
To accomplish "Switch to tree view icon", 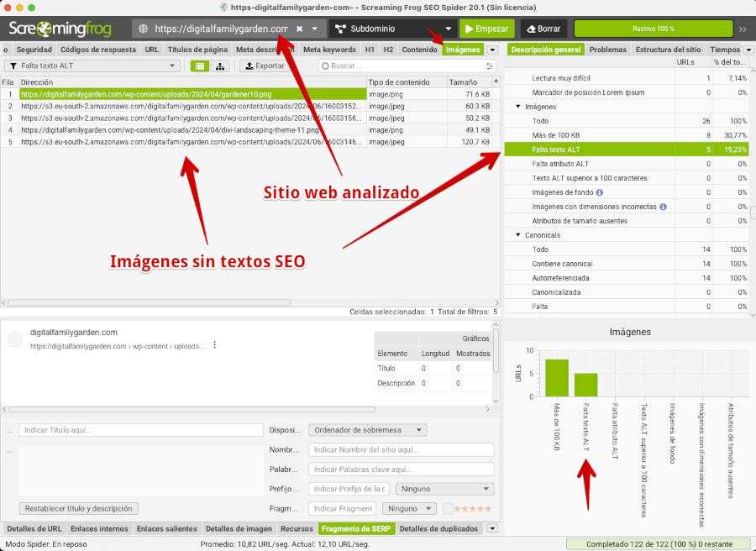I will (220, 66).
